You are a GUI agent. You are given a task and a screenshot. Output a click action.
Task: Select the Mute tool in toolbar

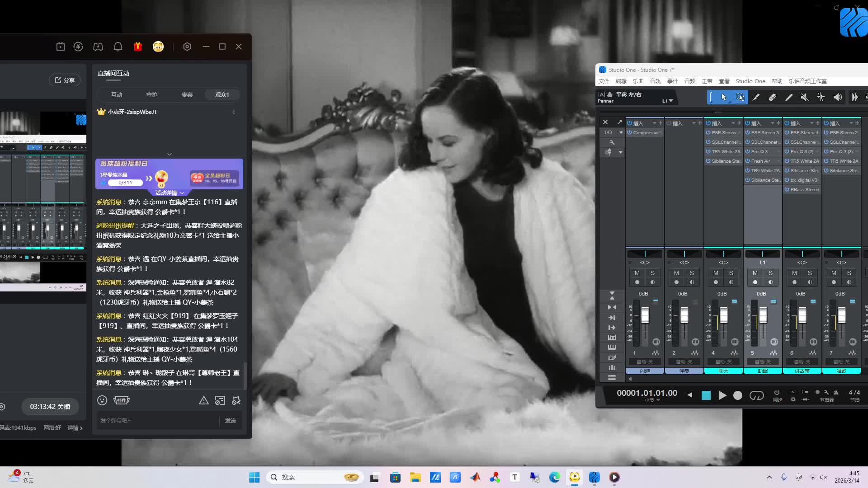[805, 97]
